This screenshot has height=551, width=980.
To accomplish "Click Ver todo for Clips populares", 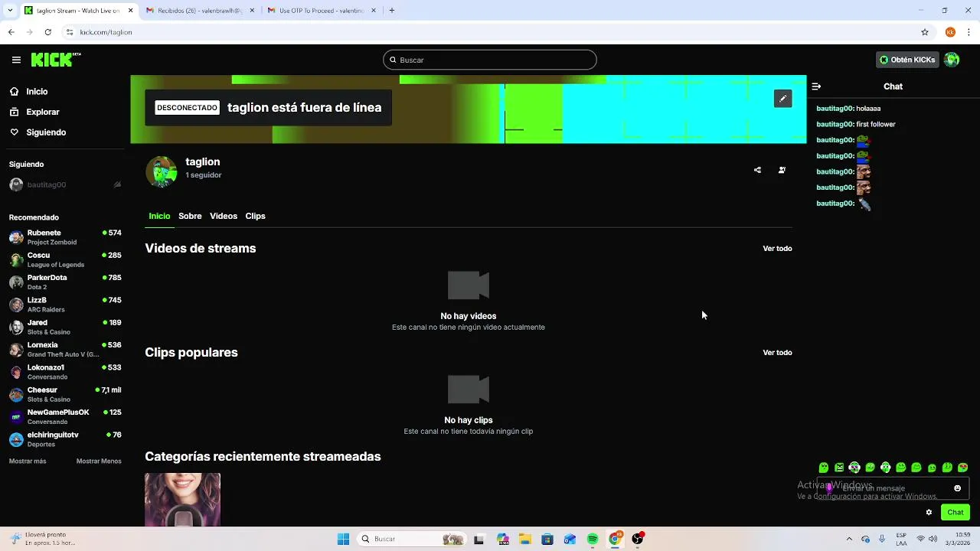I will pyautogui.click(x=777, y=353).
